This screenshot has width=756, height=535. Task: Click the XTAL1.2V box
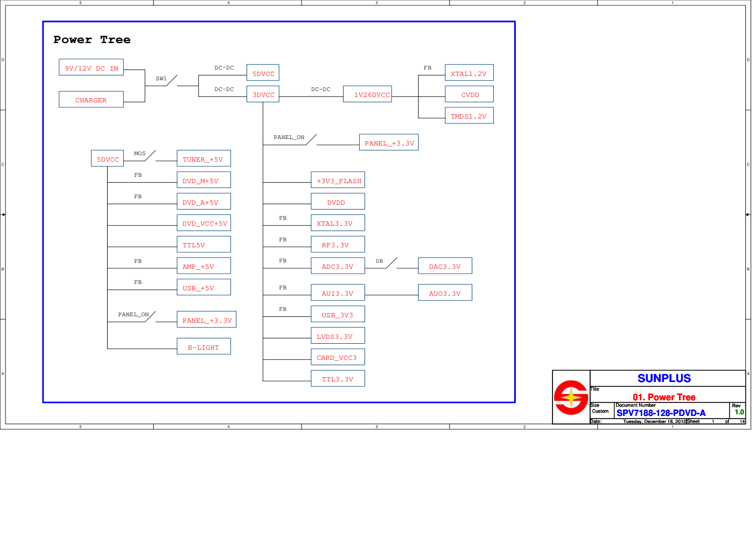pos(469,73)
